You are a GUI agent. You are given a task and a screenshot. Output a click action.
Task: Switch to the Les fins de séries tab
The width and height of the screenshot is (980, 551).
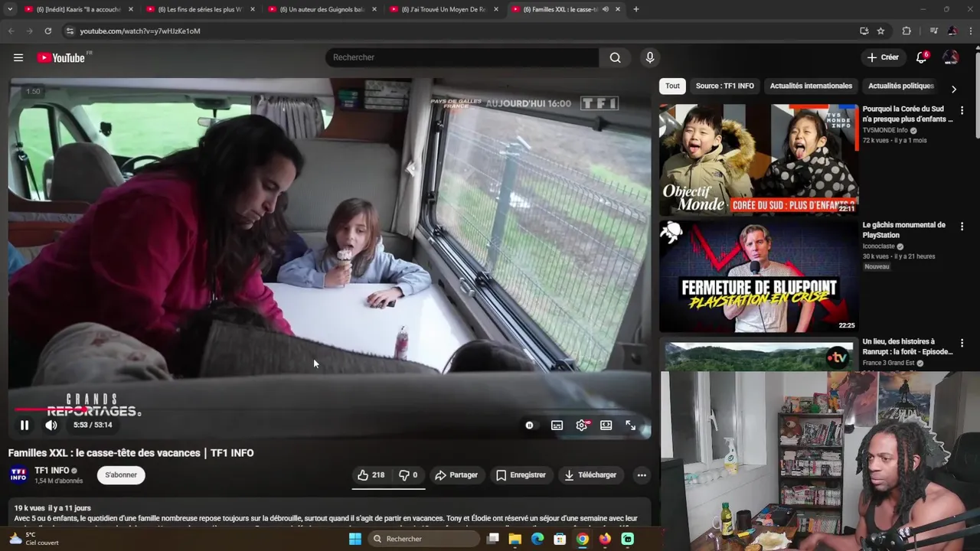[x=199, y=9]
